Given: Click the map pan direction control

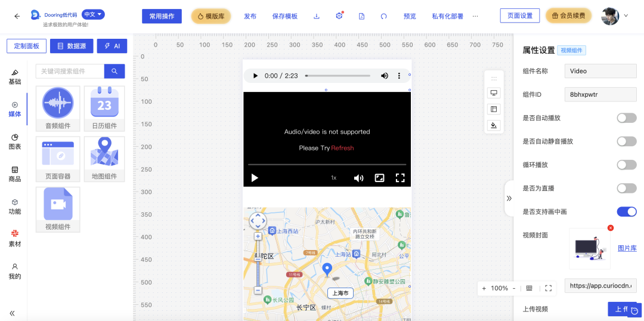Looking at the screenshot, I should coord(258,221).
